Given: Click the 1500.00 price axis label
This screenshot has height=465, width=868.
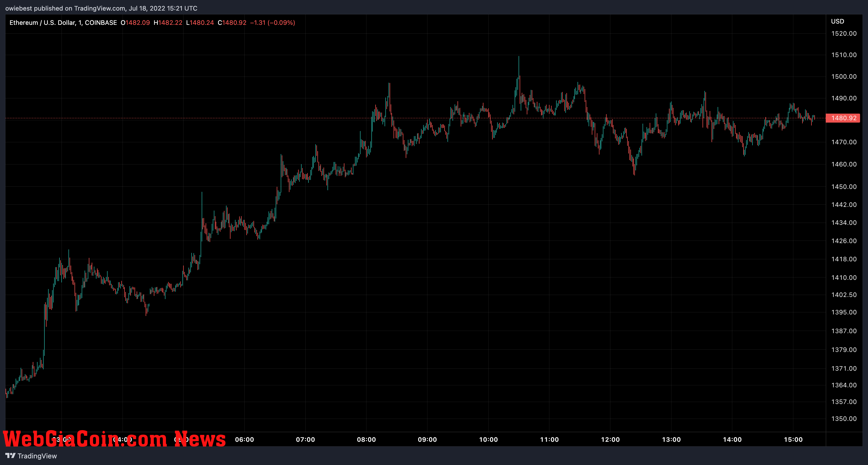Looking at the screenshot, I should point(844,76).
